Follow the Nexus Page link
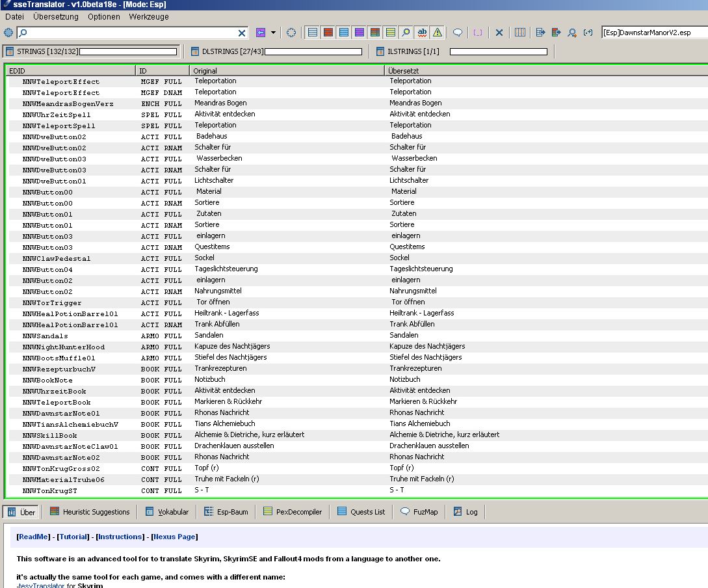Viewport: 708px width, 588px height. click(174, 537)
